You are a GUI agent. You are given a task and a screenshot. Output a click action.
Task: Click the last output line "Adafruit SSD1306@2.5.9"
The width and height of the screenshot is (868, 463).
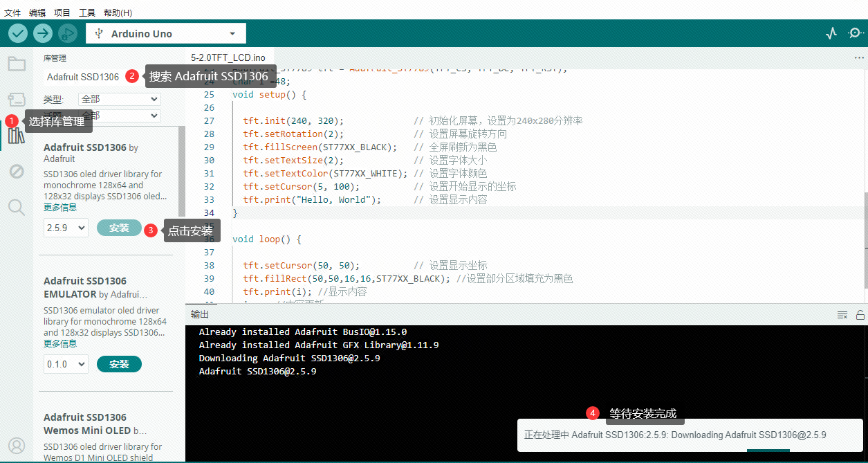point(258,371)
